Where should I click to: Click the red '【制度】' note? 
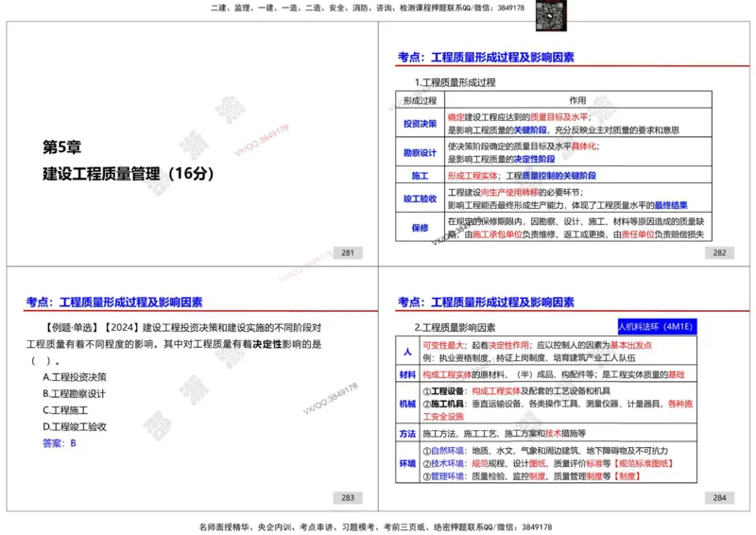coord(627,476)
